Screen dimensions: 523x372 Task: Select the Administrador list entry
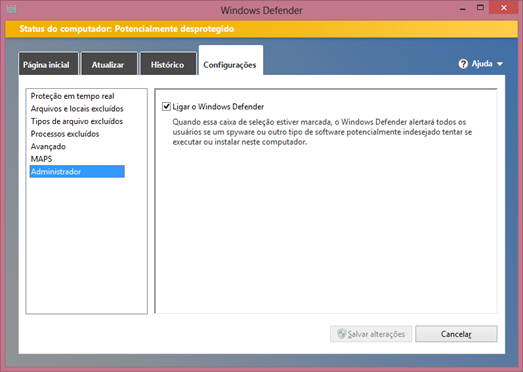tap(77, 171)
